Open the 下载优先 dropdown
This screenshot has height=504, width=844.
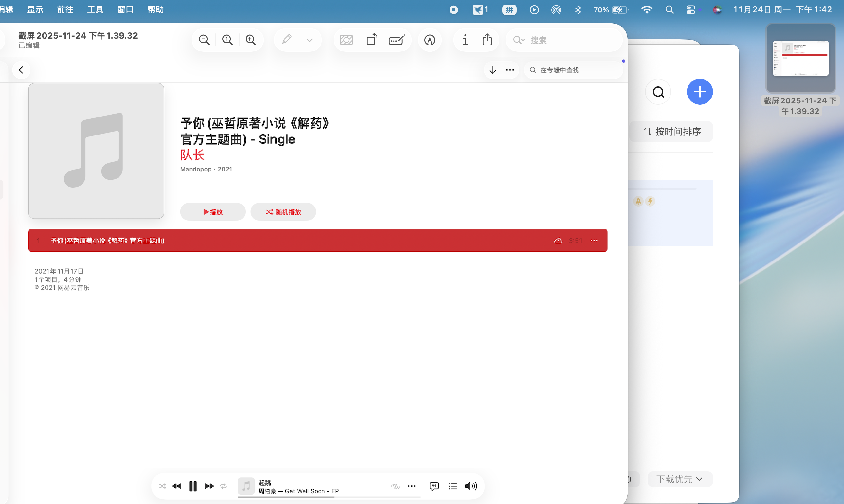[x=680, y=479]
